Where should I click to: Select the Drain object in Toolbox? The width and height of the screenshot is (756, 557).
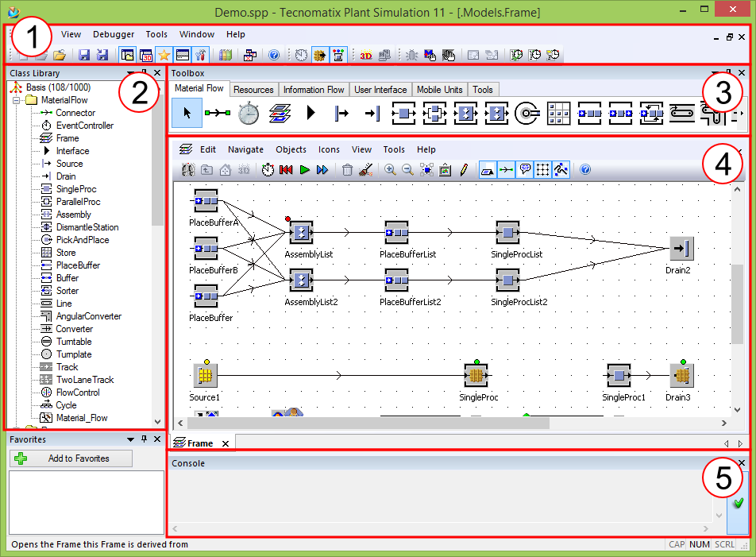click(372, 114)
